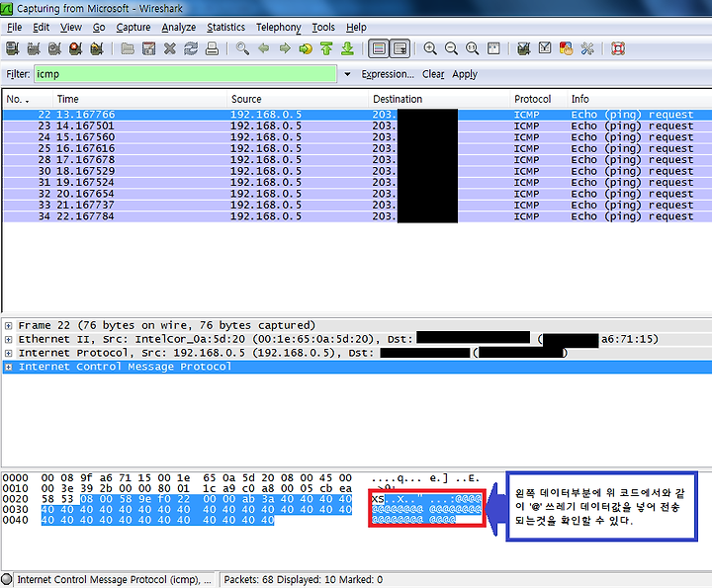Open the Edit menu
Viewport: 712px width, 588px height.
[x=41, y=28]
